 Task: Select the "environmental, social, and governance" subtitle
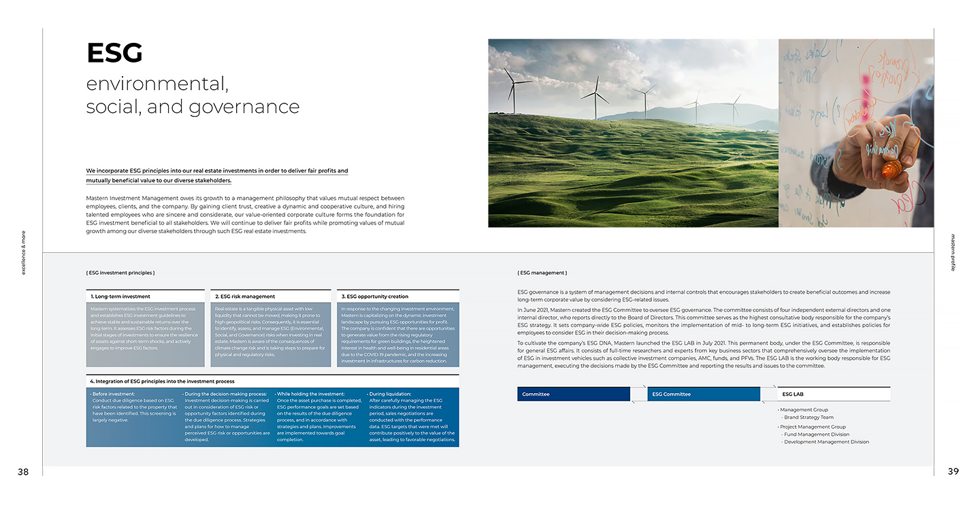click(x=193, y=95)
